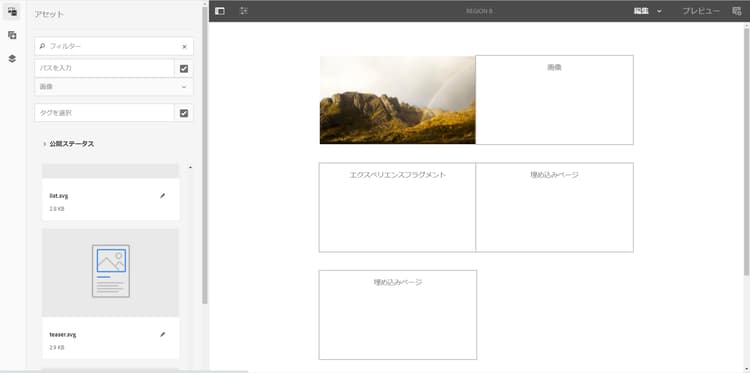This screenshot has height=373, width=750.
Task: Open the Assets tab in side rail
Action: pyautogui.click(x=13, y=11)
